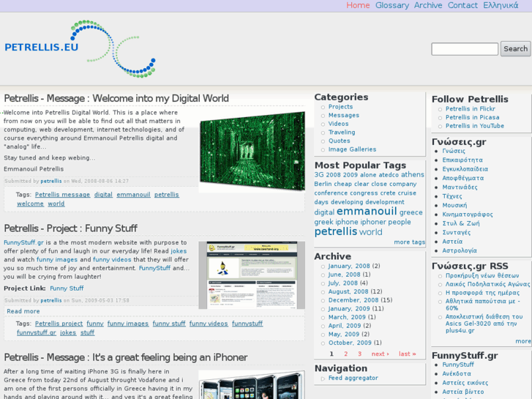This screenshot has width=532, height=399.
Task: Open the Welcome into my Digital World post title
Action: pyautogui.click(x=116, y=99)
